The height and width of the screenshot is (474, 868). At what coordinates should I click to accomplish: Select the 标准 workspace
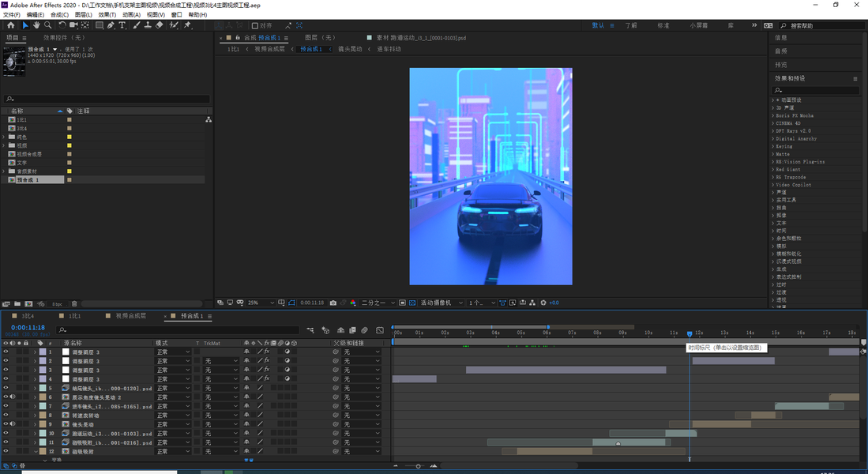point(663,25)
